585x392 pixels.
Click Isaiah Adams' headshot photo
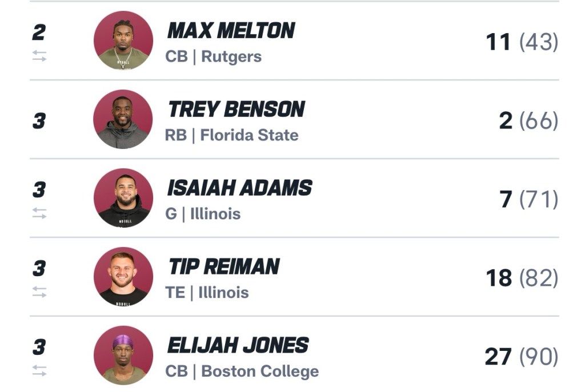coord(123,198)
